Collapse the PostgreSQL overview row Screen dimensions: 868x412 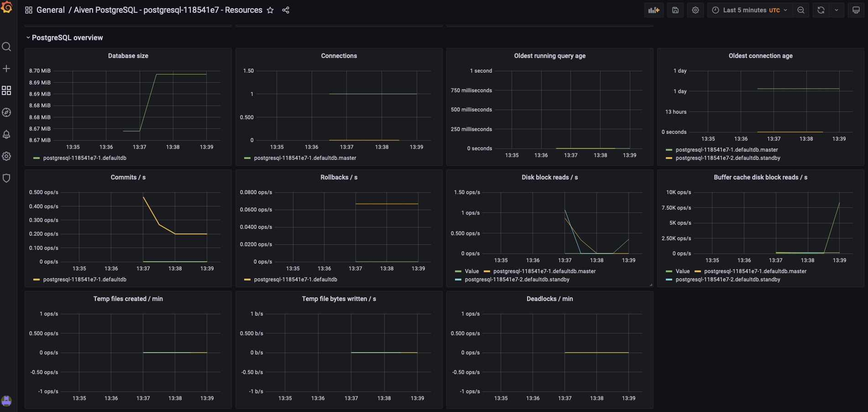coord(65,37)
